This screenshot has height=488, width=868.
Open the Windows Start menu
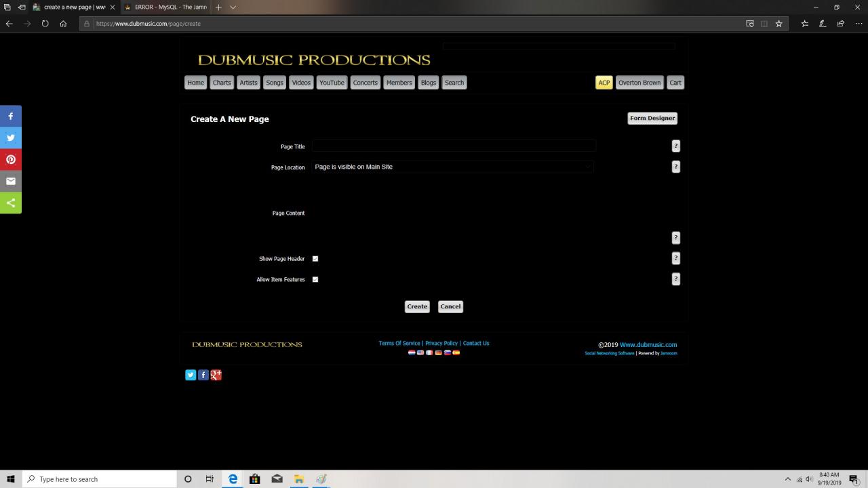tap(11, 479)
